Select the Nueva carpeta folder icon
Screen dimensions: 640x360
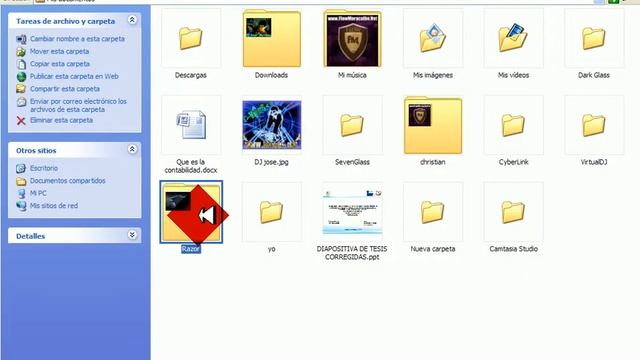pos(433,212)
